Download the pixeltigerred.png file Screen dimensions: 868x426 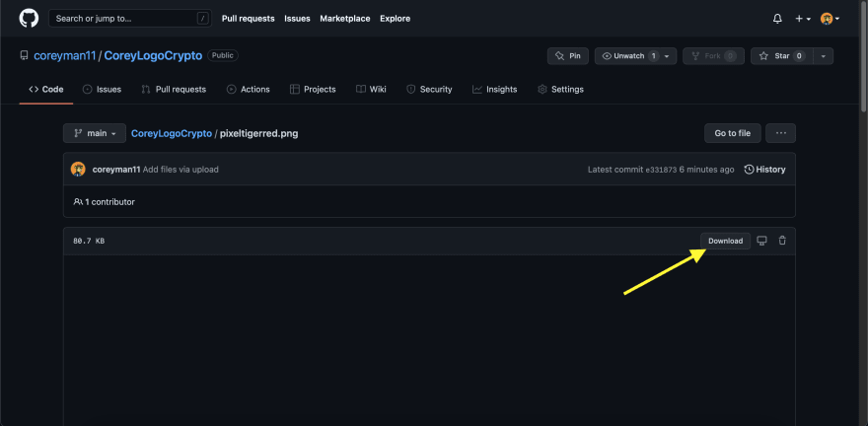click(725, 241)
